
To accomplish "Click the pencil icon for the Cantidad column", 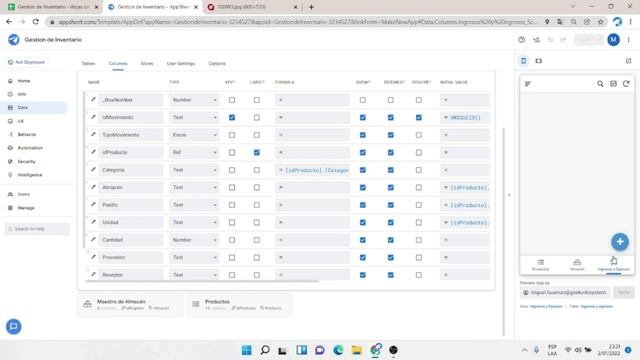I will tap(93, 239).
